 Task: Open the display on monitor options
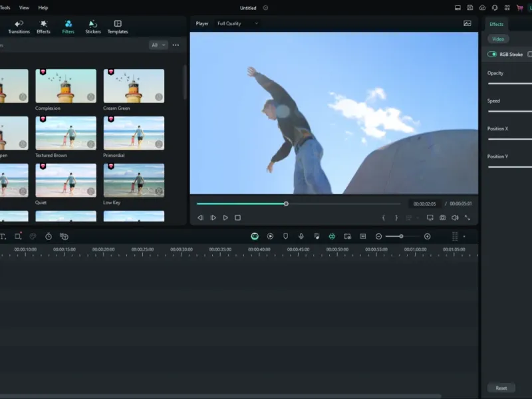430,218
